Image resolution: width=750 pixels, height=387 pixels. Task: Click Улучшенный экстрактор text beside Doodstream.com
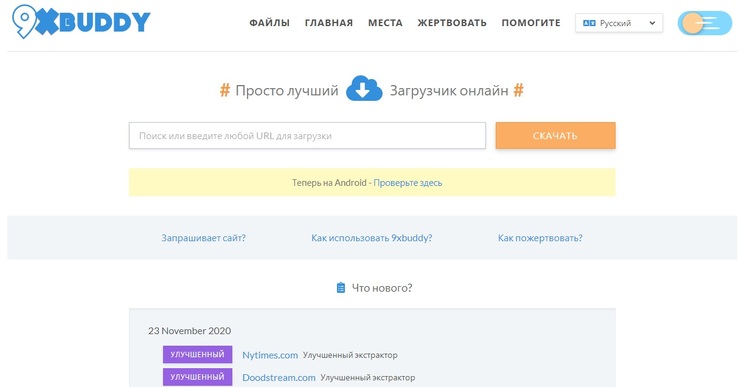click(368, 378)
